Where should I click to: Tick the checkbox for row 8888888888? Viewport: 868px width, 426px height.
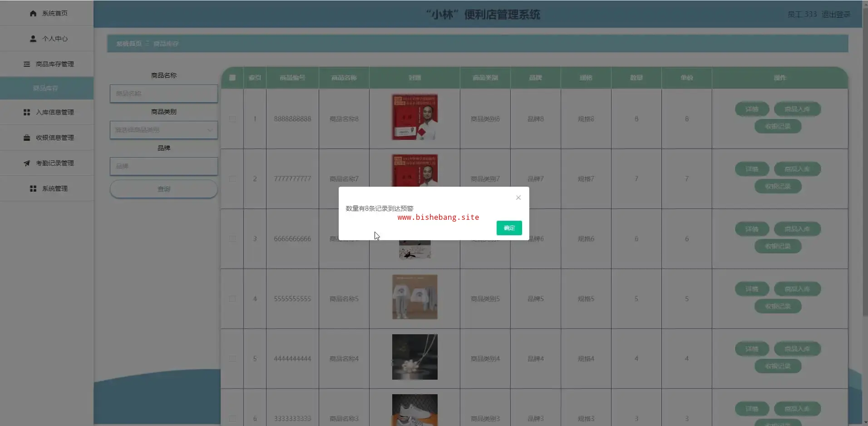pyautogui.click(x=232, y=119)
